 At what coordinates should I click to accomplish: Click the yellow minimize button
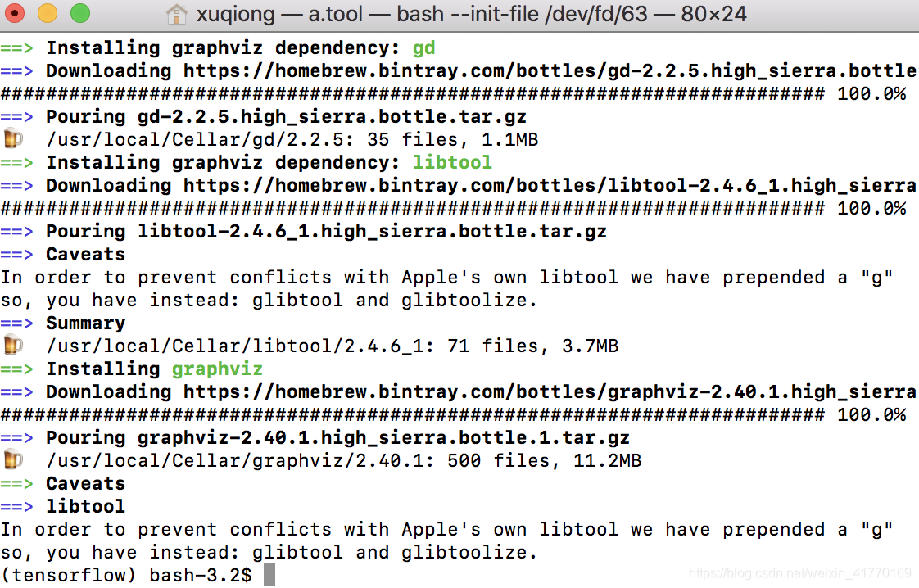tap(48, 14)
